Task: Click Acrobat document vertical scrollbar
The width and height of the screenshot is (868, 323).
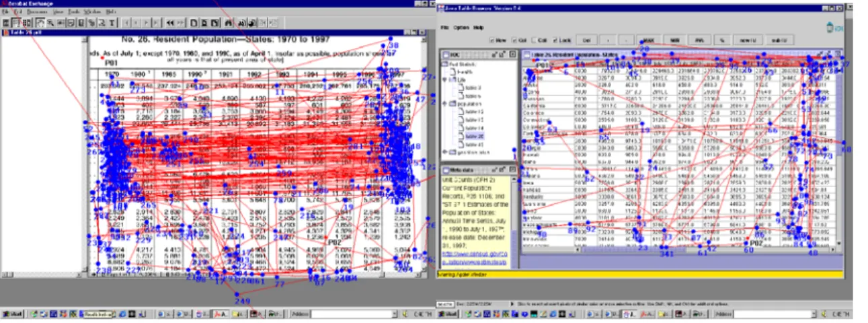Action: coord(425,155)
